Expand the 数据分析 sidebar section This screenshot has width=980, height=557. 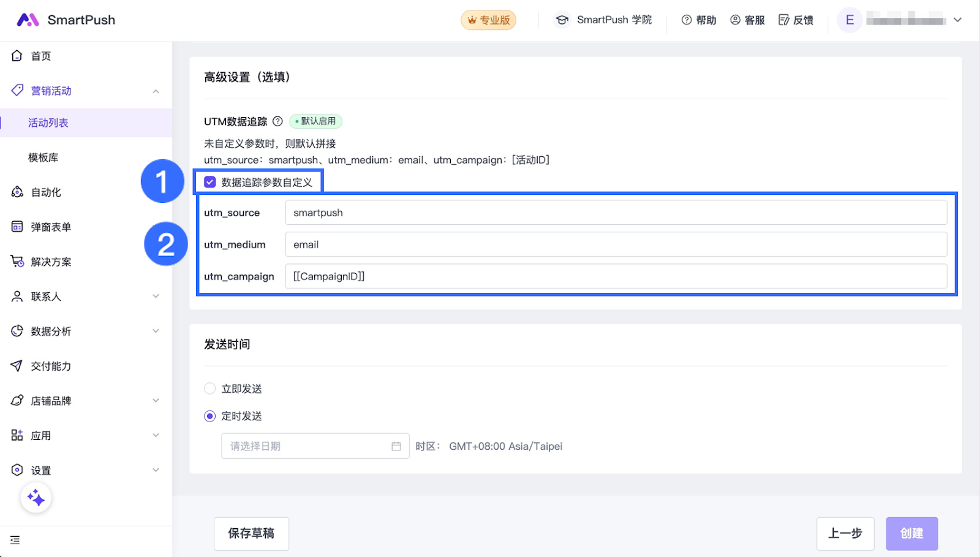[156, 332]
